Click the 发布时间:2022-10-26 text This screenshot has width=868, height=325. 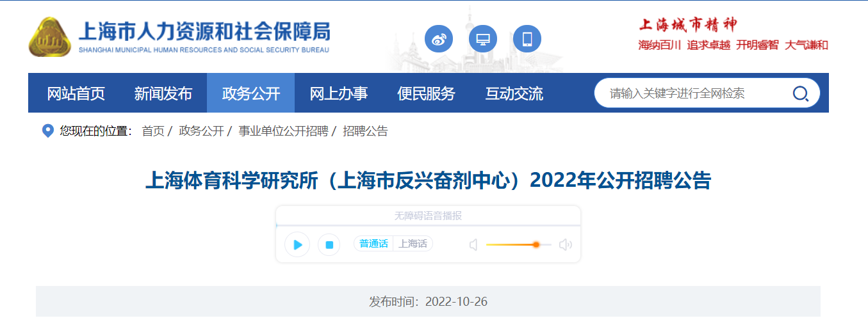coord(428,301)
